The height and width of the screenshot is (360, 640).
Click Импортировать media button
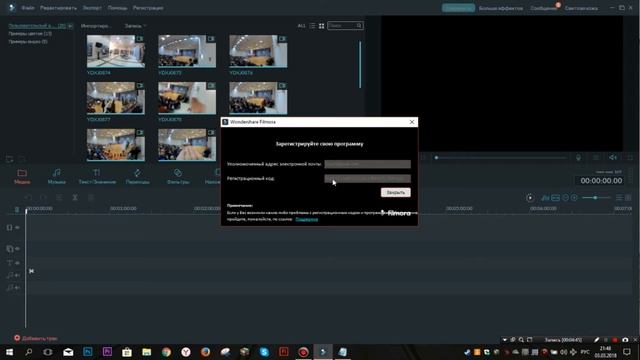tap(96, 26)
